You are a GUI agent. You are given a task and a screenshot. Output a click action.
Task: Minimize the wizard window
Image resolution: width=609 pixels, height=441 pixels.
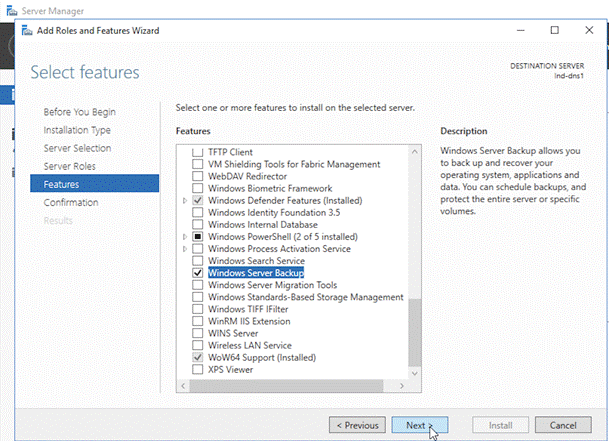pyautogui.click(x=520, y=30)
